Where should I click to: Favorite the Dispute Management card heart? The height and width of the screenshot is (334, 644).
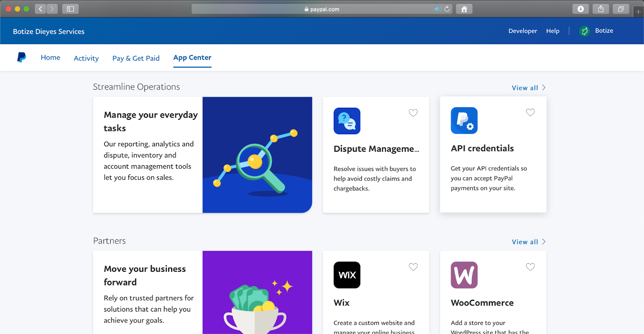tap(413, 113)
